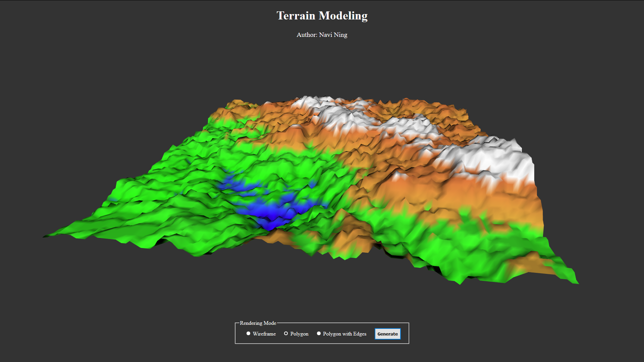Click the Terrain Modeling page heading
The image size is (644, 362).
322,16
